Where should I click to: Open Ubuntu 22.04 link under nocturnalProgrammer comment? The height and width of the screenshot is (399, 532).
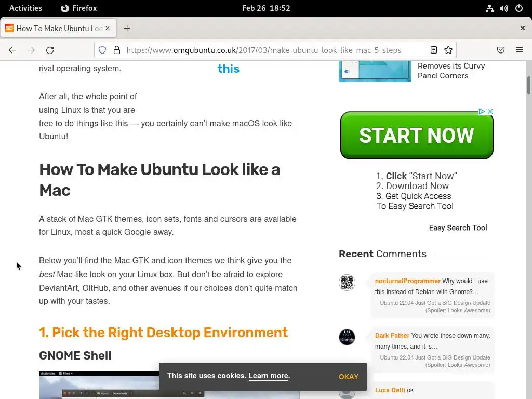pos(435,307)
